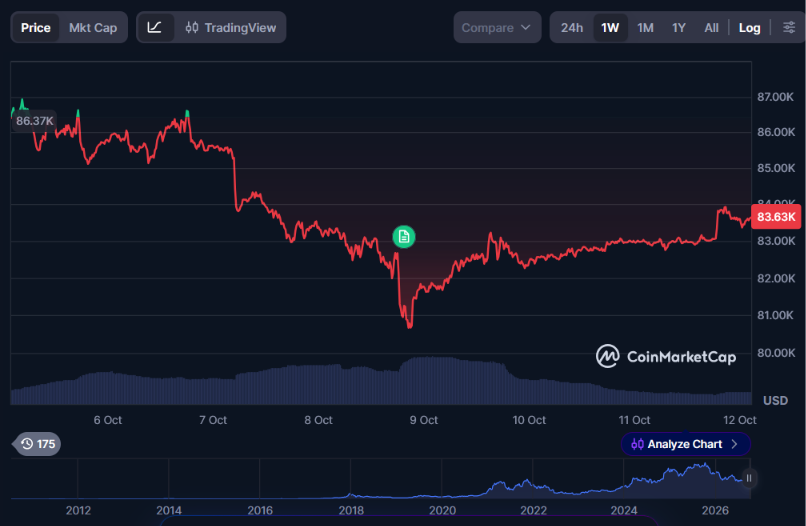Set range to 24h
Viewport: 806px width, 526px height.
(572, 28)
